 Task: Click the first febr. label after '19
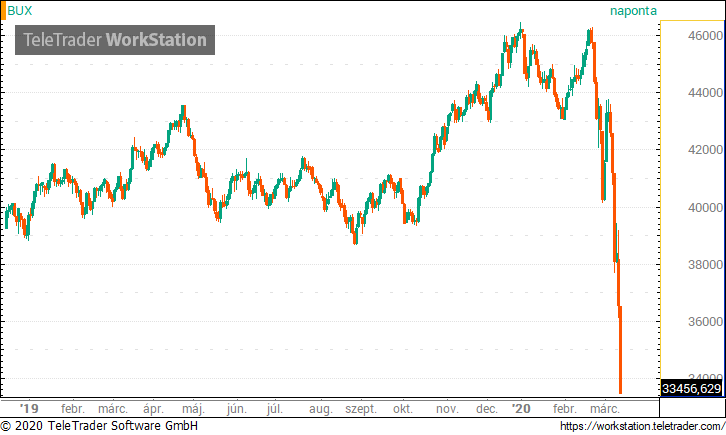tap(73, 409)
